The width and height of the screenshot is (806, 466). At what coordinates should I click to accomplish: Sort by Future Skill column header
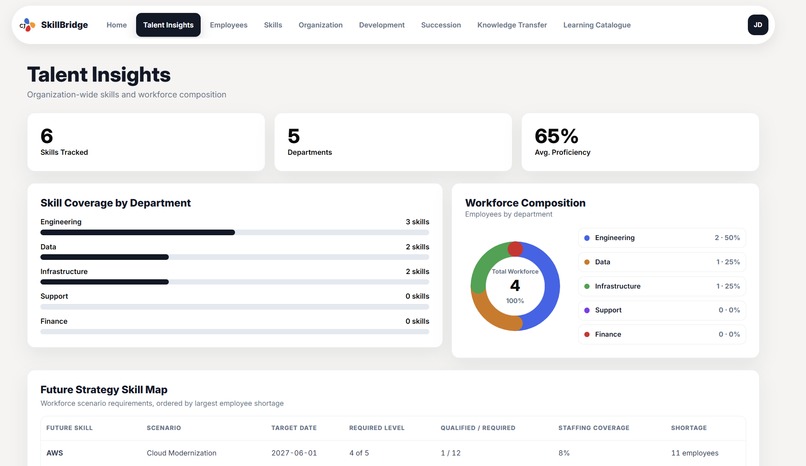[69, 428]
